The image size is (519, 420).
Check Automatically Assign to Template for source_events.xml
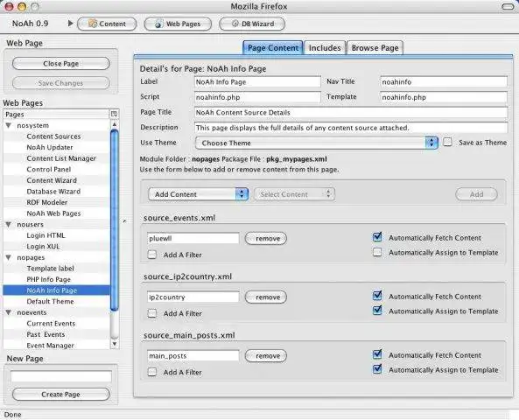(377, 252)
